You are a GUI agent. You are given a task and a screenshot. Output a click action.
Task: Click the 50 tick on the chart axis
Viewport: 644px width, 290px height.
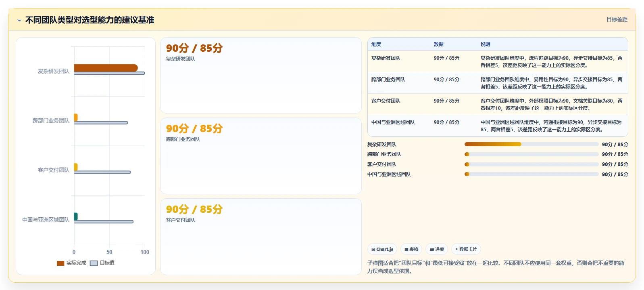click(109, 252)
